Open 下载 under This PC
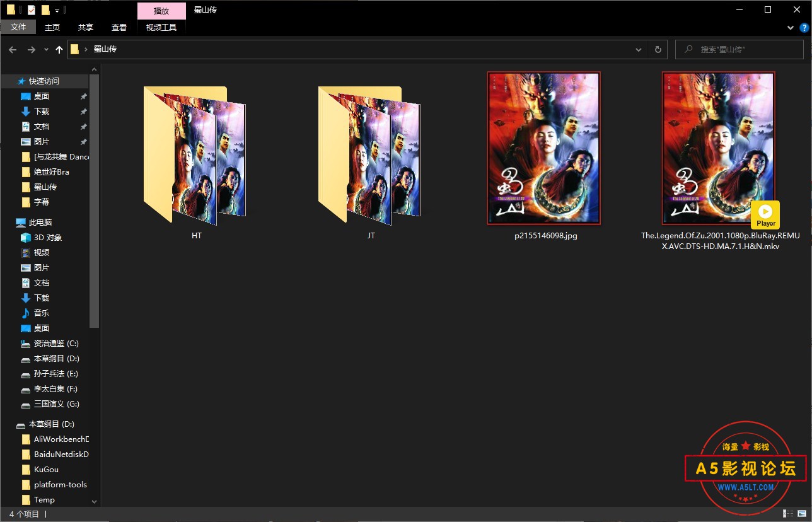 [x=42, y=298]
